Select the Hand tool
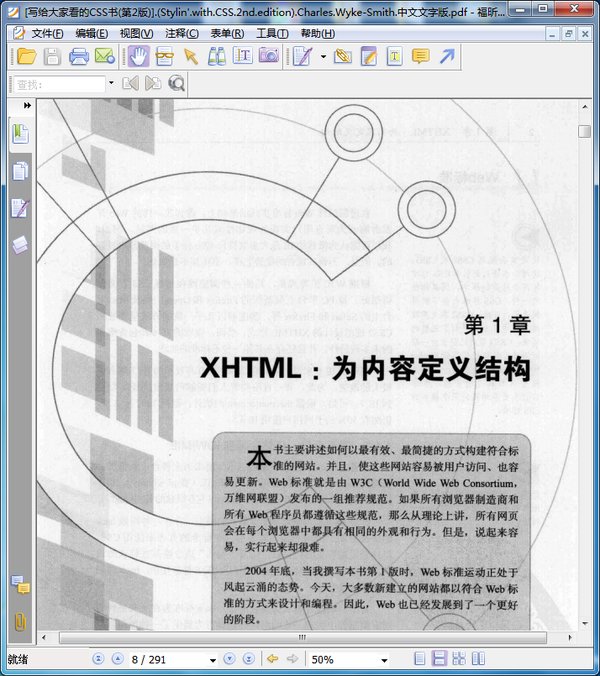Screen dimensions: 600x676 (139, 56)
